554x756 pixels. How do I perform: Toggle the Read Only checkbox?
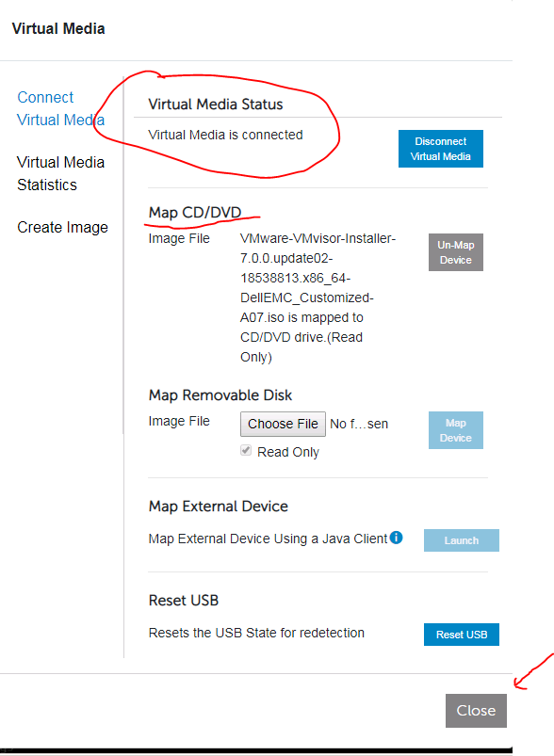click(246, 450)
